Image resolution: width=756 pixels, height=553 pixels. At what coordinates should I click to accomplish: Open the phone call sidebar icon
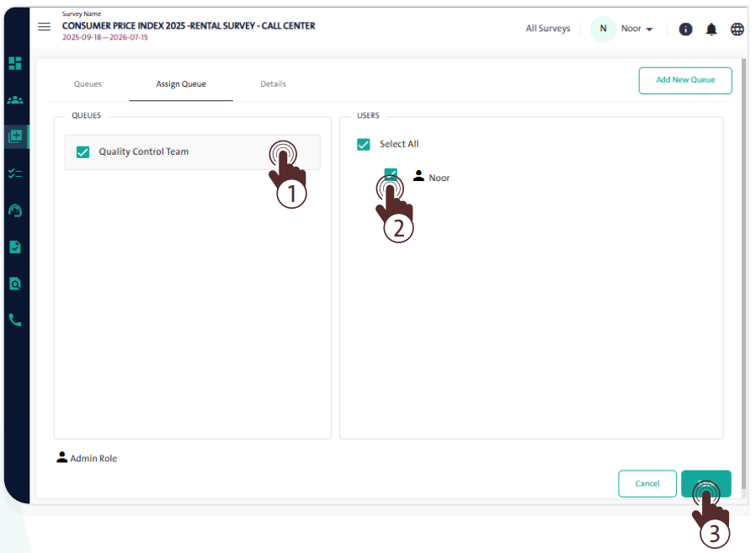tap(14, 320)
